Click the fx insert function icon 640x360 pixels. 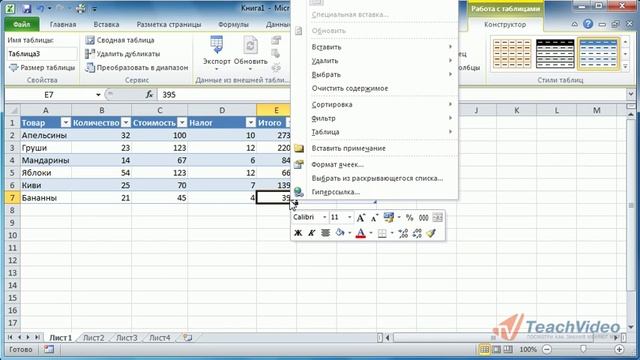point(149,95)
